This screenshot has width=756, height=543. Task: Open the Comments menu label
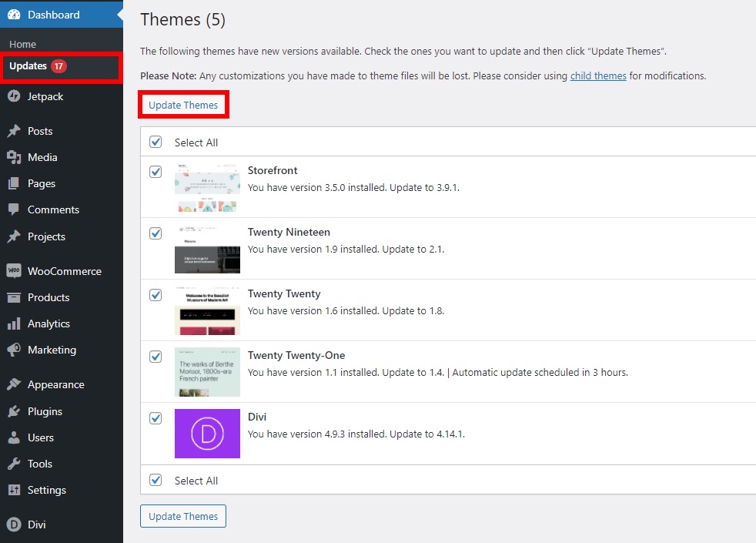click(53, 209)
